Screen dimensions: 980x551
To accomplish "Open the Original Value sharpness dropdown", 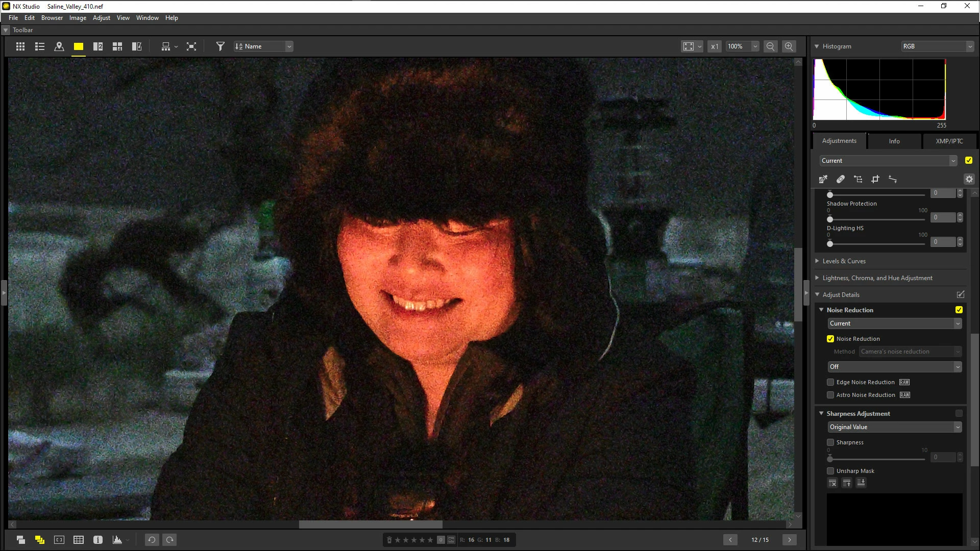I will click(894, 427).
